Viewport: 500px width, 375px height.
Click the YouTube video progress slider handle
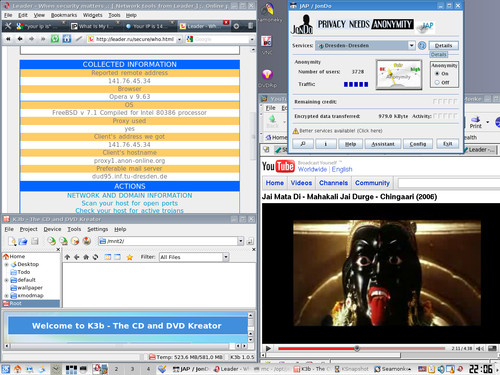pyautogui.click(x=357, y=349)
